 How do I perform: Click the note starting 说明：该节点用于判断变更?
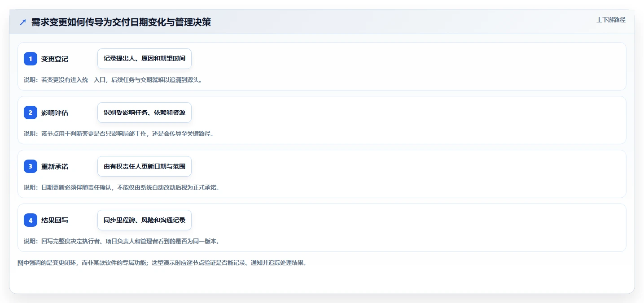pyautogui.click(x=118, y=134)
